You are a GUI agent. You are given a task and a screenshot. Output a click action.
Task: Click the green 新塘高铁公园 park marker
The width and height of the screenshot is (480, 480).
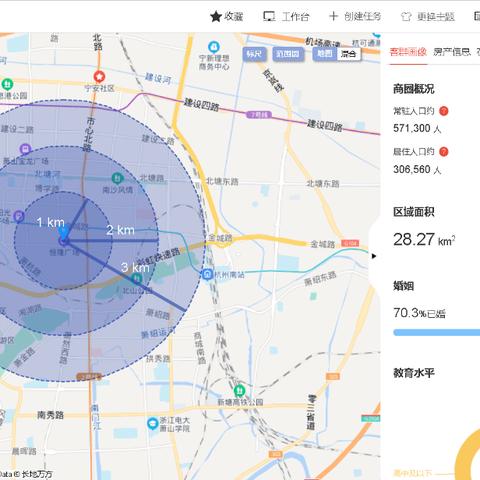tap(239, 390)
